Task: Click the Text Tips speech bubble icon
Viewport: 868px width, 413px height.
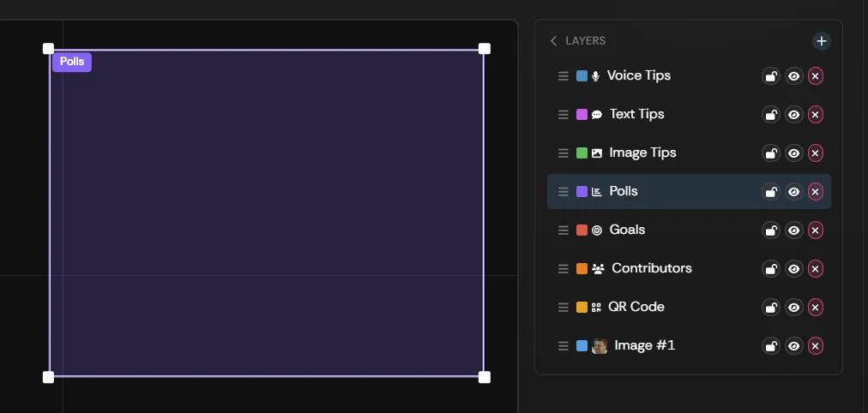Action: (597, 115)
